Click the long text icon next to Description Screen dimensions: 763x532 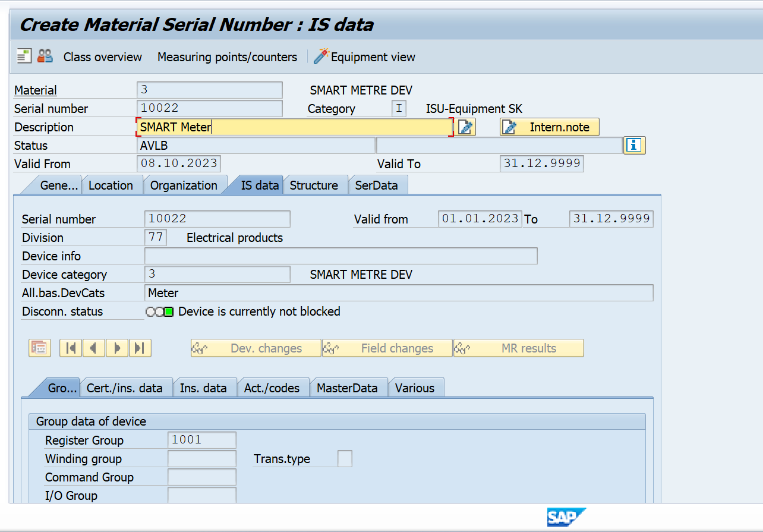pyautogui.click(x=466, y=127)
